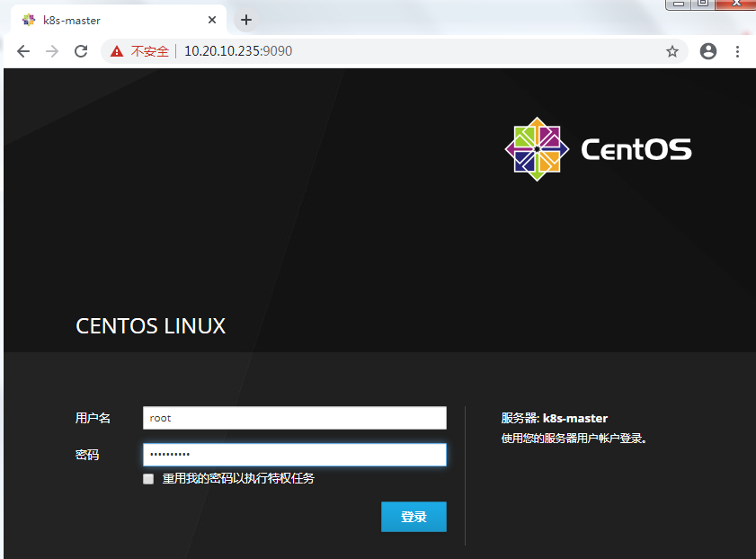Click the password input field
This screenshot has height=559, width=756.
[x=295, y=455]
